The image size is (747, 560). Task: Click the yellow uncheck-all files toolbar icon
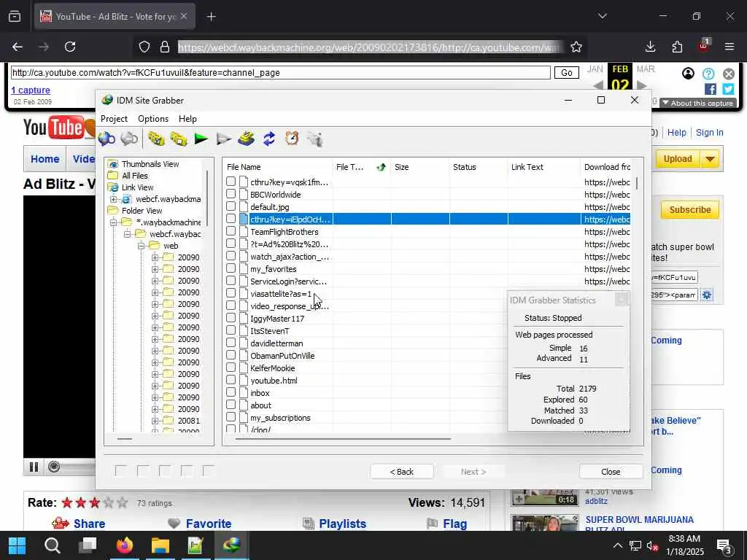[x=179, y=139]
